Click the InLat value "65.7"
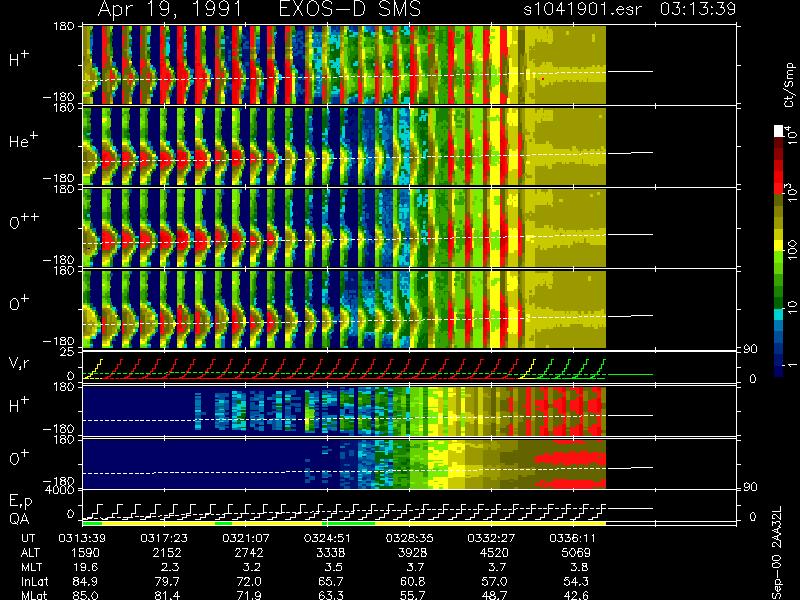Image resolution: width=800 pixels, height=600 pixels. coord(332,582)
